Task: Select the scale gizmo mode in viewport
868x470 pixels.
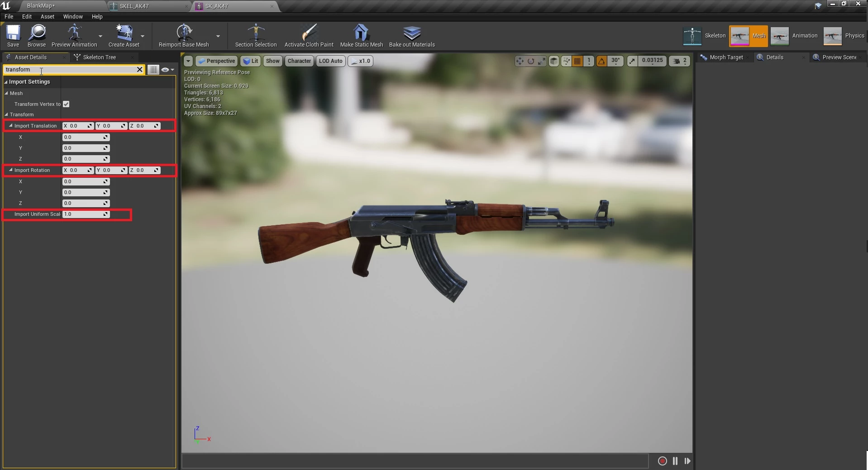Action: pos(542,61)
